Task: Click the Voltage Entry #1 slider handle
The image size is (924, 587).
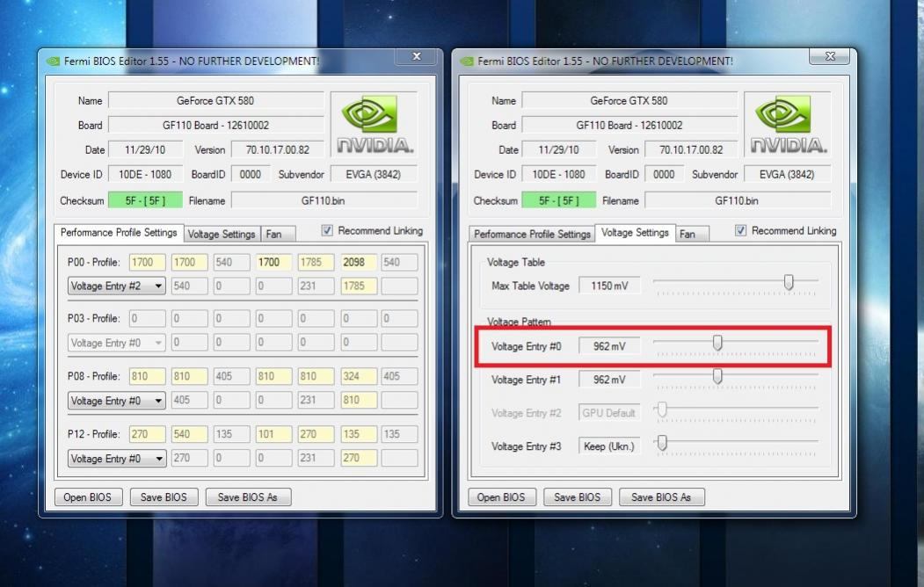Action: [717, 376]
